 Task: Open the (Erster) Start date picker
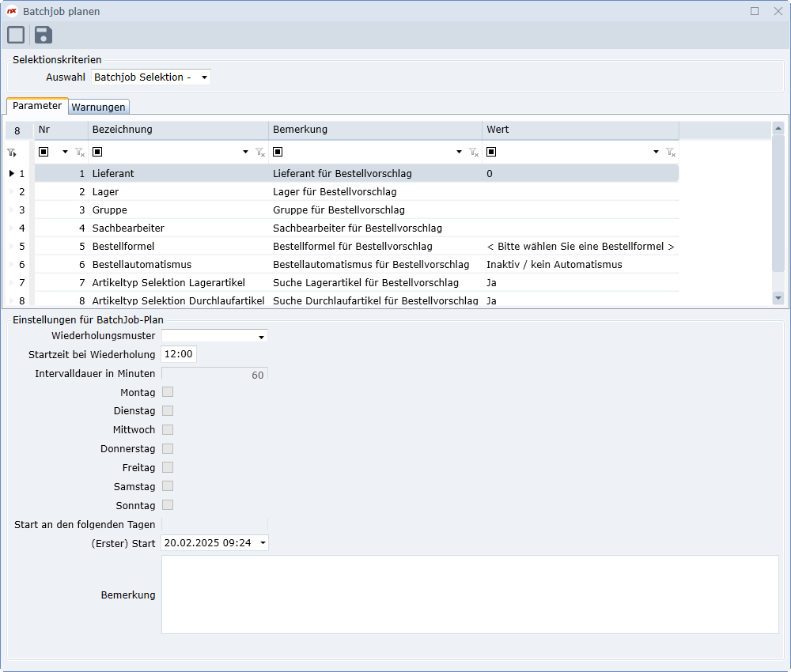click(x=263, y=543)
